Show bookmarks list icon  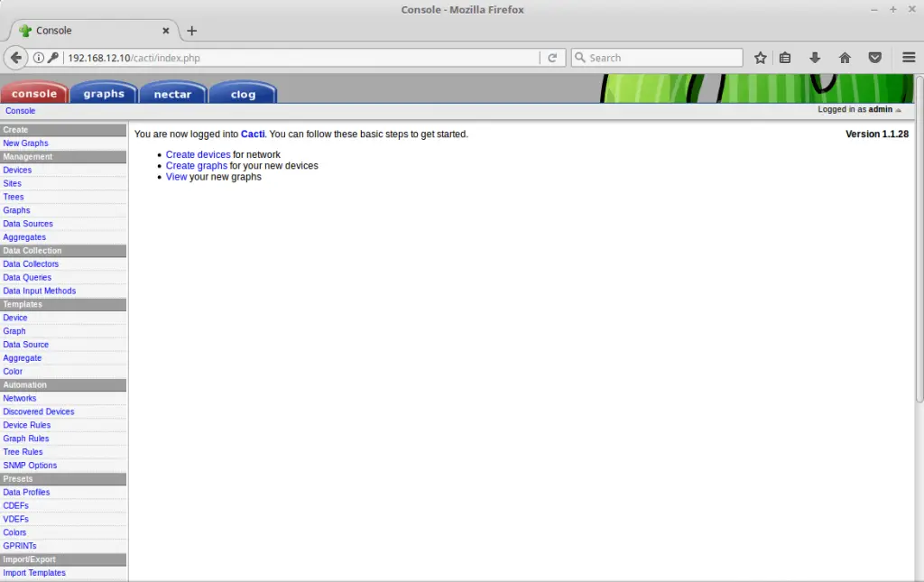click(785, 58)
